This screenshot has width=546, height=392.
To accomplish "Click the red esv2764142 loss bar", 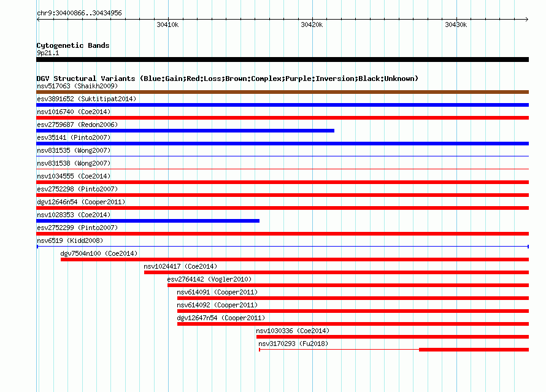I will click(348, 285).
